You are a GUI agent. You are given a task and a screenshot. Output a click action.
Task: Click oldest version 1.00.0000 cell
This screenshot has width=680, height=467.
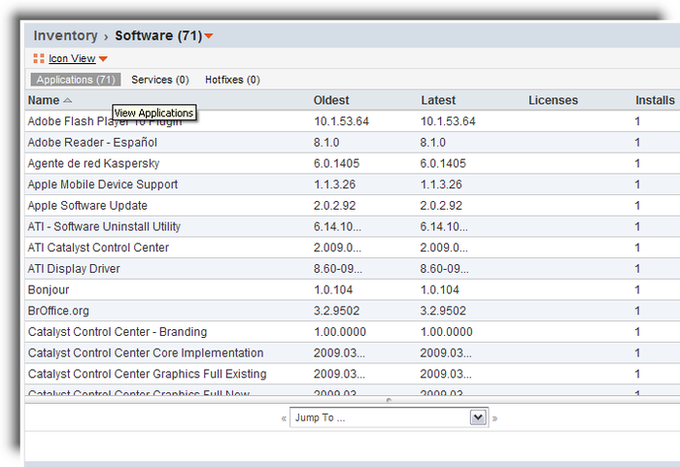[x=340, y=332]
